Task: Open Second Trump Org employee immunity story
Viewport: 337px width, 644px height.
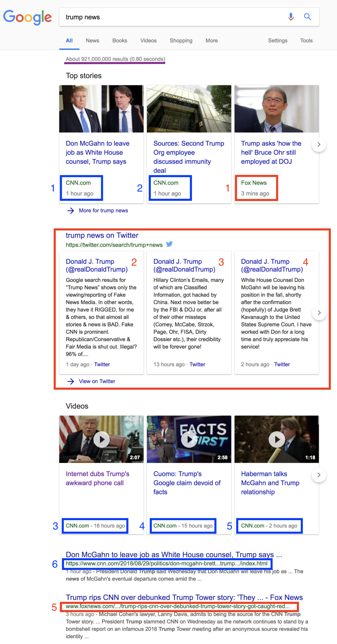Action: 189,157
